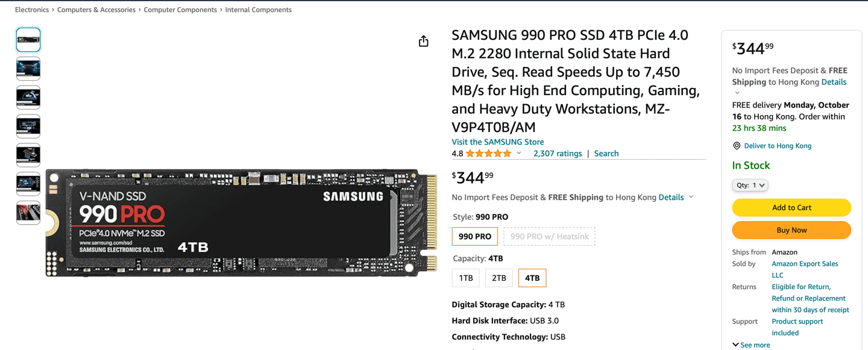The image size is (868, 350).
Task: Expand the See more section at bottom right
Action: tap(751, 345)
